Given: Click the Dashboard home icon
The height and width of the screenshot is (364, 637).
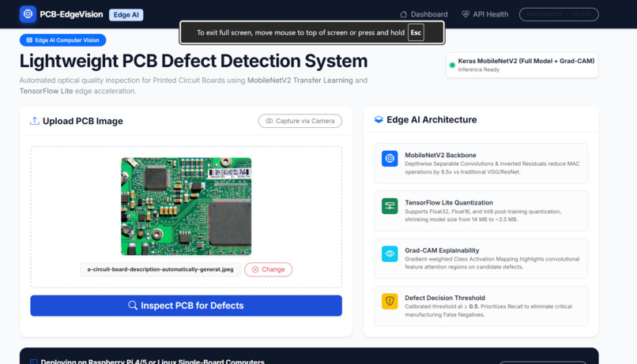Looking at the screenshot, I should point(403,14).
